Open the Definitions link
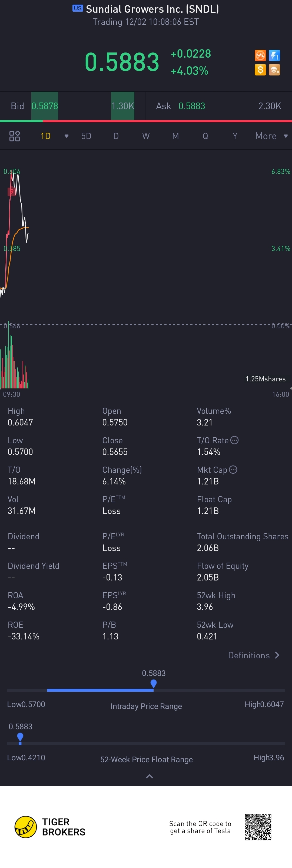 pyautogui.click(x=254, y=655)
